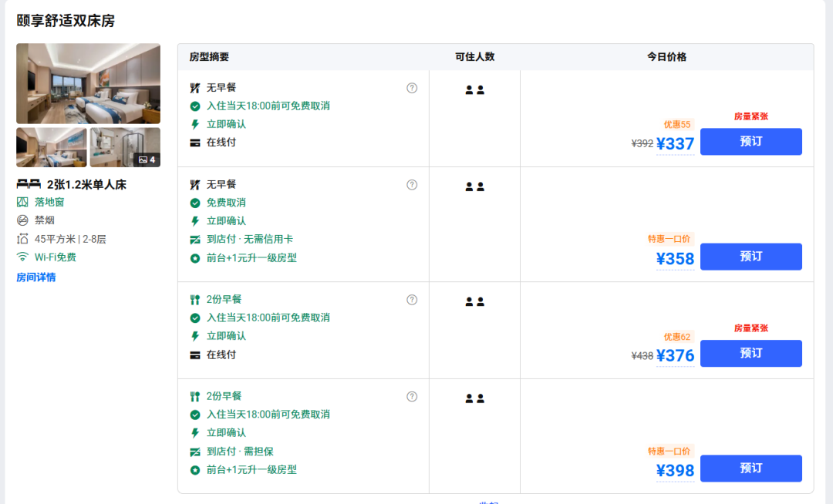Click the ¥398 price to view breakdown
Image resolution: width=833 pixels, height=504 pixels.
point(675,471)
